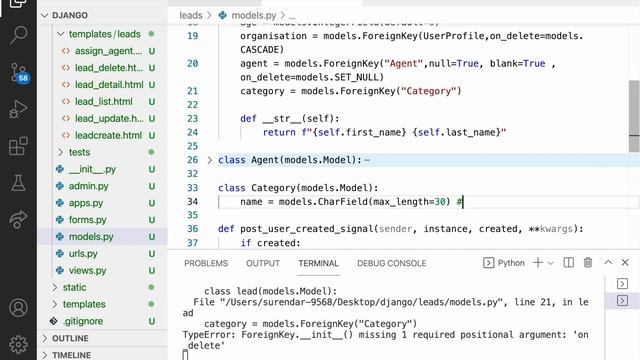The image size is (640, 360).
Task: Unfold the class Agent code block
Action: pyautogui.click(x=210, y=160)
